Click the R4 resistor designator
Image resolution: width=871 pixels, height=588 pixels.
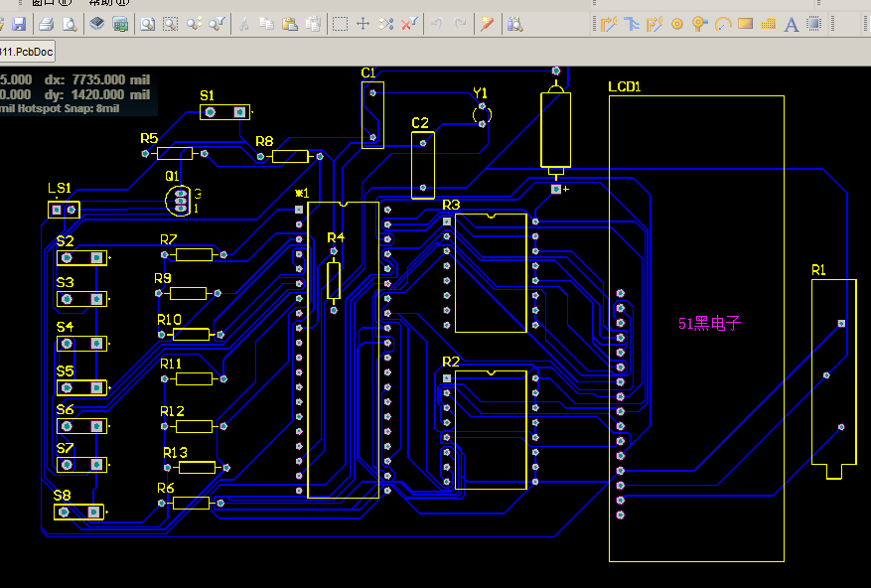click(336, 237)
